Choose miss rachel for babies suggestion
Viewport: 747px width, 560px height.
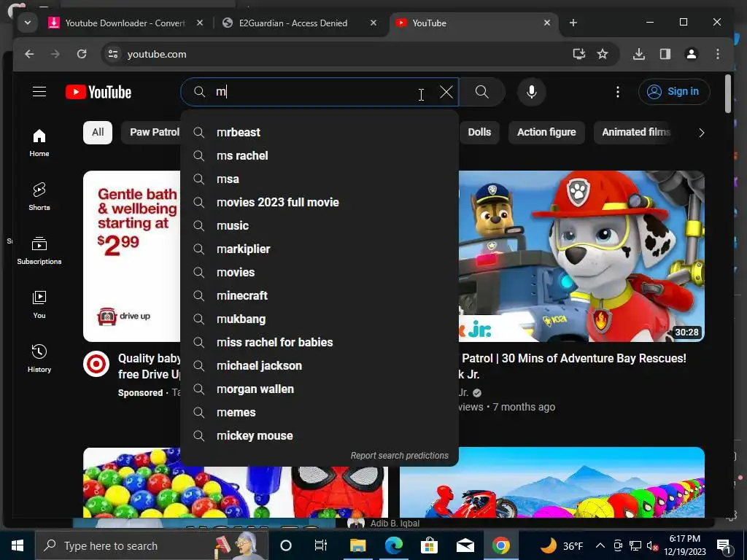(x=320, y=343)
